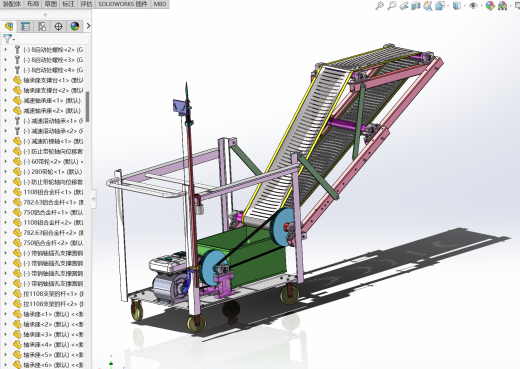Open the PropertyManager tab icon
Viewport: 520px width, 369px height.
pyautogui.click(x=25, y=26)
